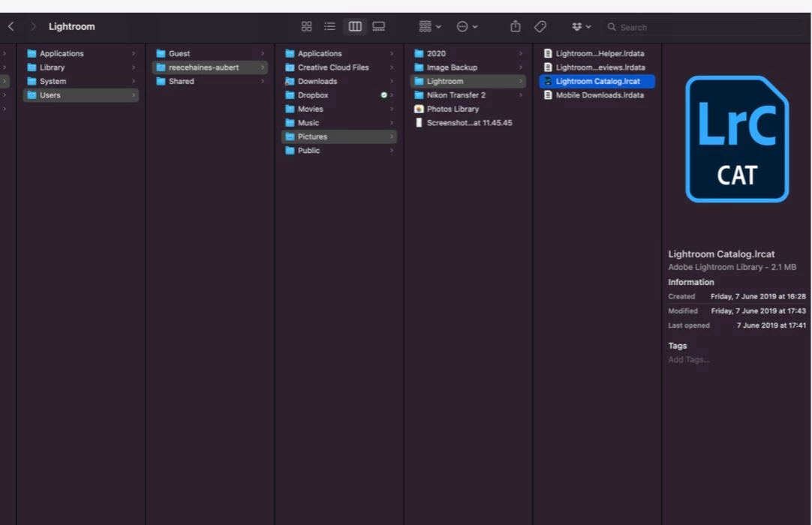Viewport: 812px width, 525px height.
Task: Select Lightroom Catalog.lrcat file
Action: coord(597,81)
